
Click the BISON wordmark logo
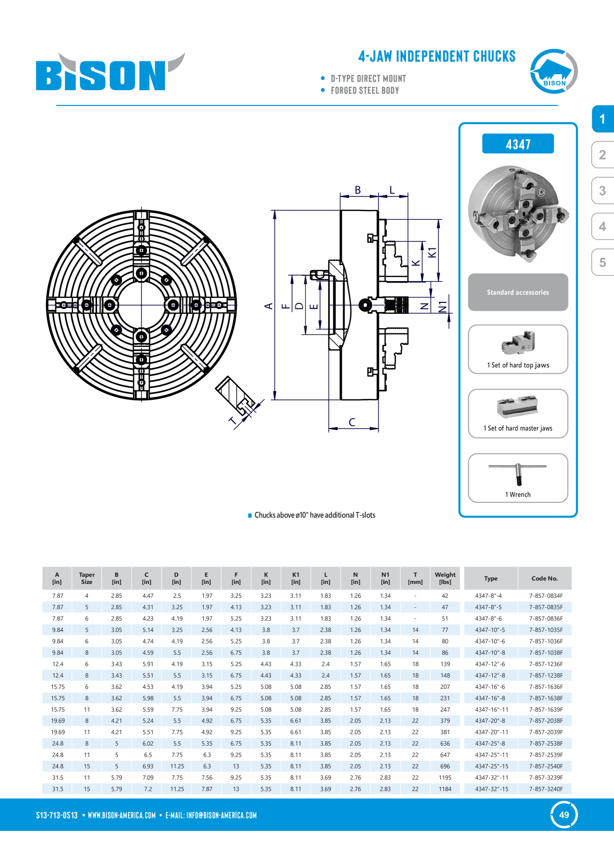click(x=110, y=72)
